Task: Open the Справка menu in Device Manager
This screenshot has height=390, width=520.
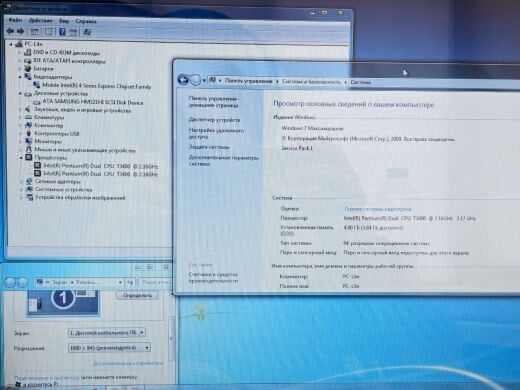Action: tap(86, 21)
